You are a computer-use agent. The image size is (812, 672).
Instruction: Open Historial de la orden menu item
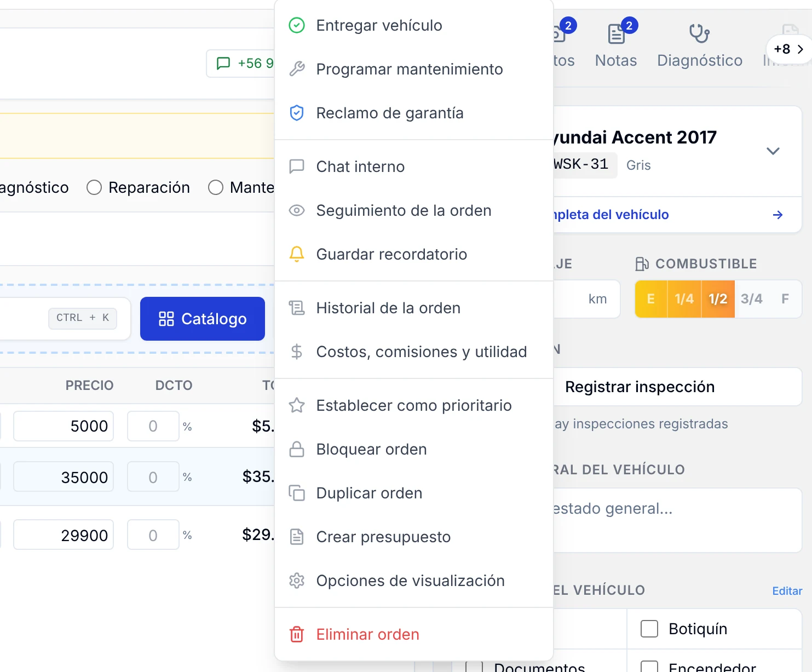pos(413,308)
